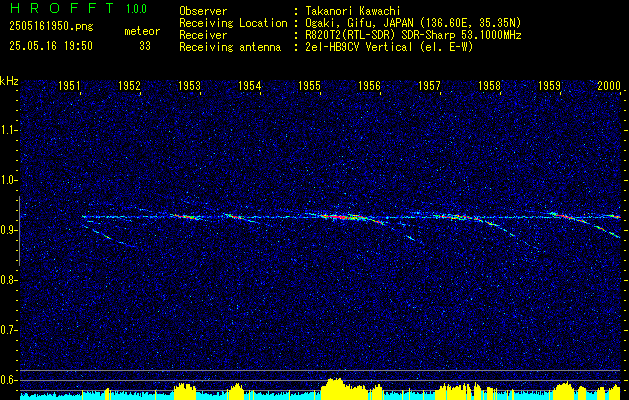Image resolution: width=629 pixels, height=400 pixels.
Task: Click the 1953 time axis marker
Action: point(189,85)
